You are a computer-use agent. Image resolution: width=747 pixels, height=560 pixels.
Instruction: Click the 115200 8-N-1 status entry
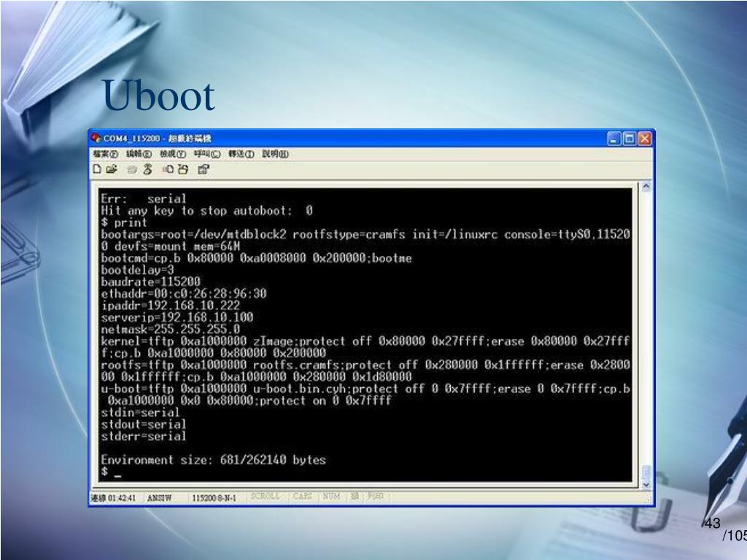214,497
